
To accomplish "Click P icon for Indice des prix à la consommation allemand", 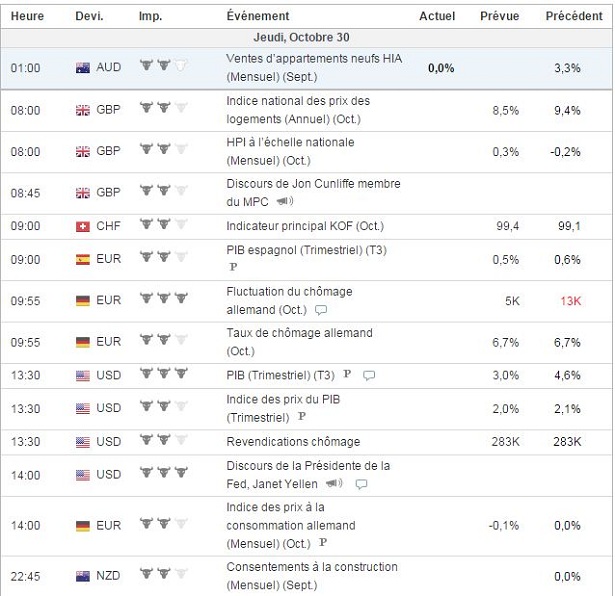I will pyautogui.click(x=323, y=543).
